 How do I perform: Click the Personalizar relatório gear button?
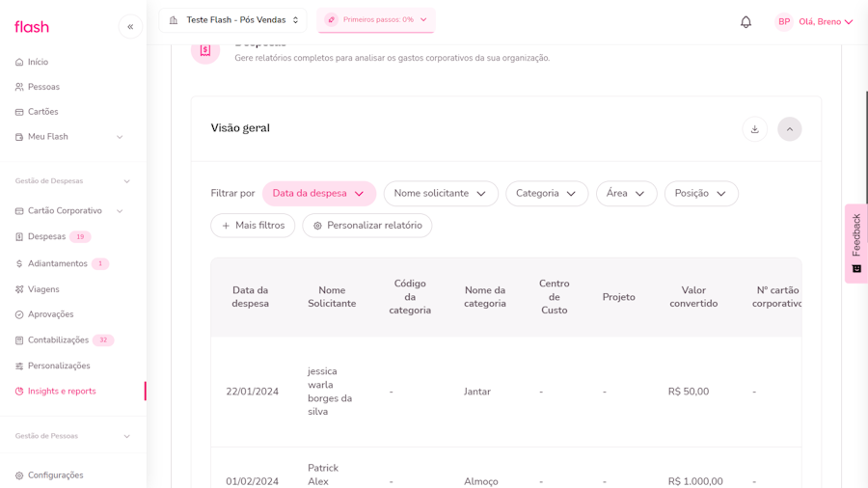(367, 226)
